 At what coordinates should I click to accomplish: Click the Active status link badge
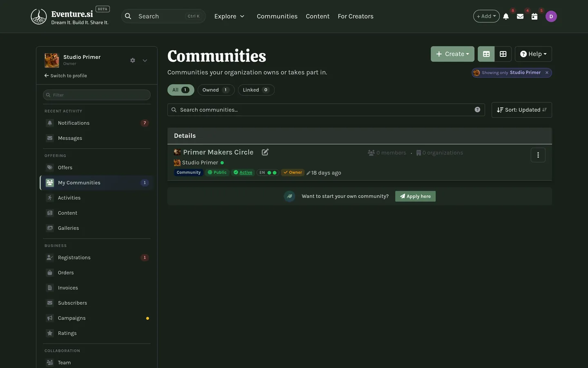[x=243, y=173]
